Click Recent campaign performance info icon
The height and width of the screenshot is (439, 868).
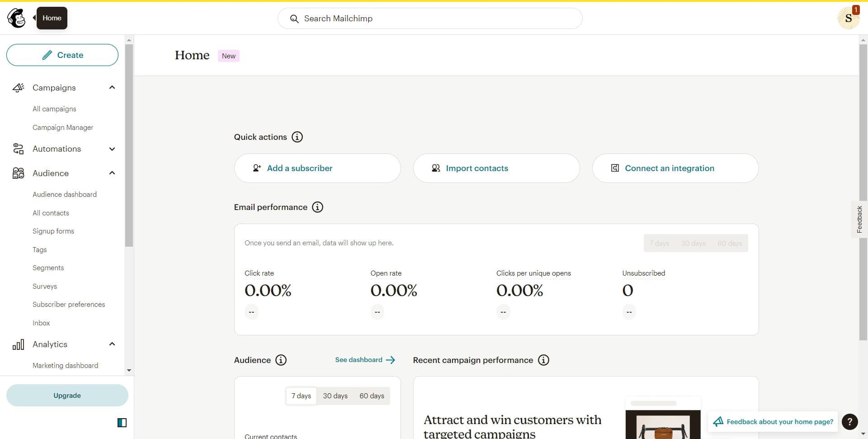click(x=543, y=360)
